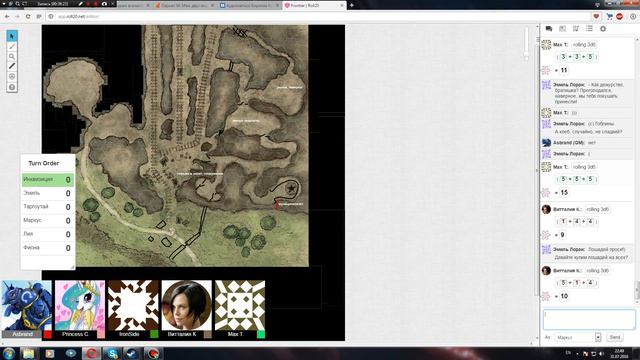Open the cart extension icon
This screenshot has height=360, width=640.
[609, 16]
